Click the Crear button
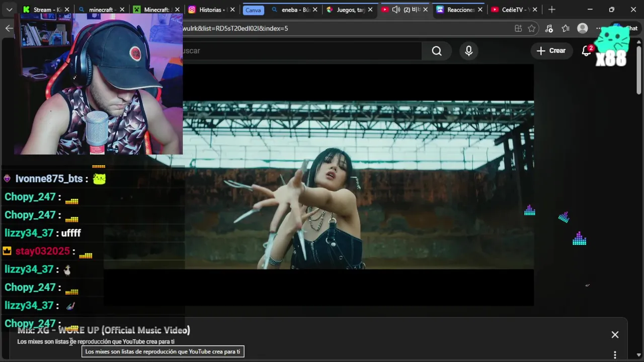Viewport: 644px width, 362px height. 551,50
